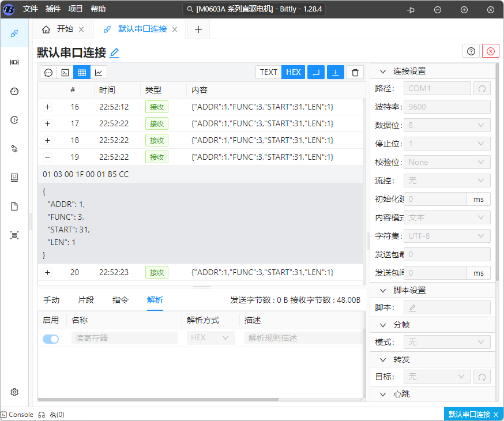Click the 波特率 9600 input field
Image resolution: width=504 pixels, height=421 pixels.
point(447,107)
